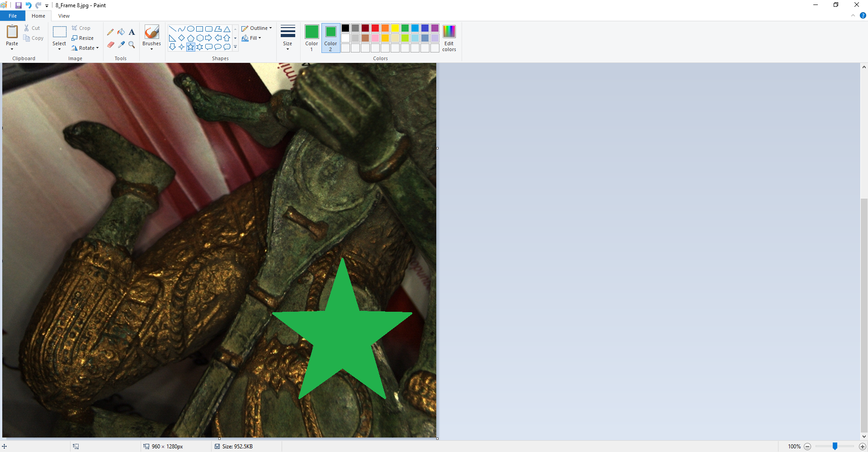Click the Resize button
Image resolution: width=868 pixels, height=452 pixels.
83,38
